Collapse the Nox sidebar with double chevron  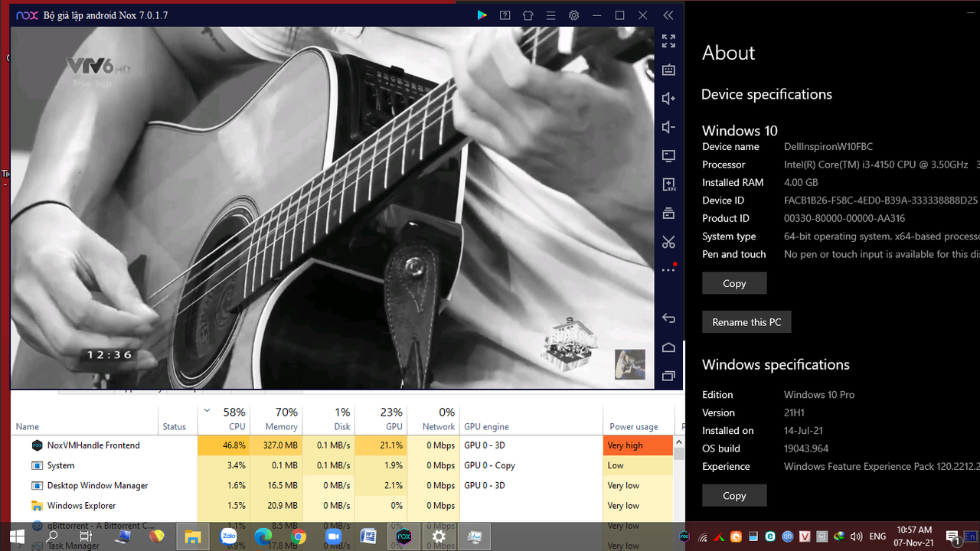668,15
